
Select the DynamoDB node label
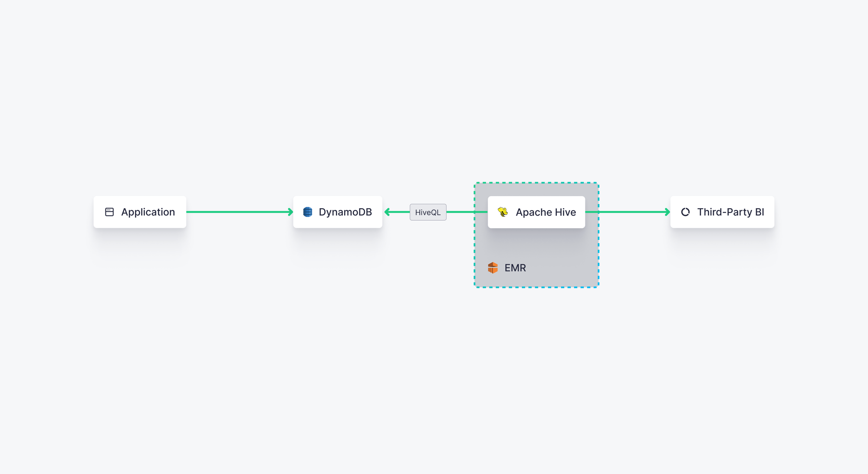tap(345, 212)
